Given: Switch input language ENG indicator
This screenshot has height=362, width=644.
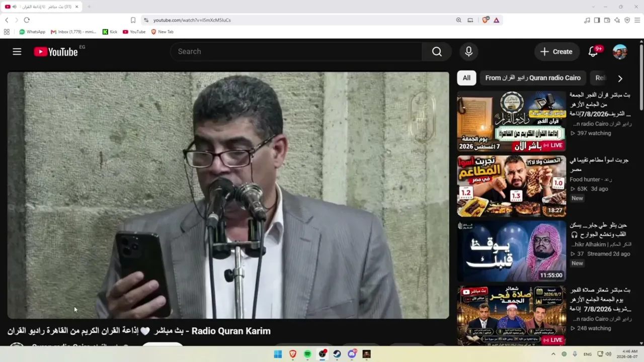Looking at the screenshot, I should click(x=587, y=354).
